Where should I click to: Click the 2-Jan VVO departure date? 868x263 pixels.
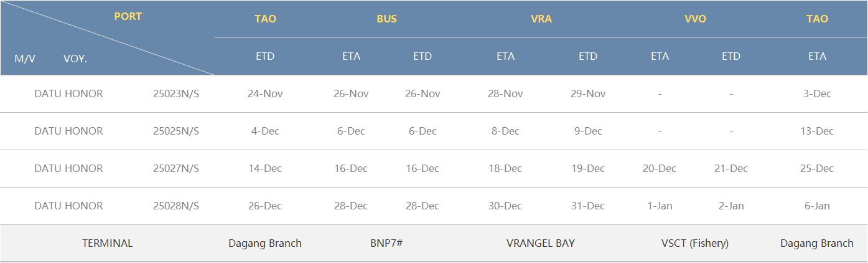(x=731, y=206)
